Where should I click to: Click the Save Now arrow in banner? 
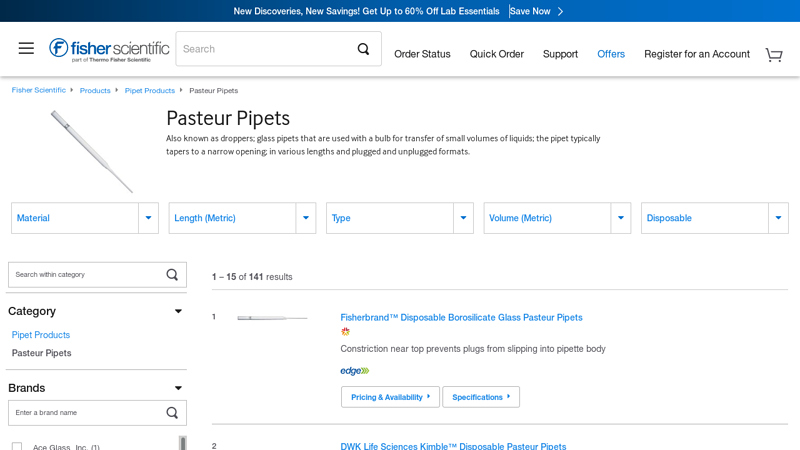[x=560, y=11]
